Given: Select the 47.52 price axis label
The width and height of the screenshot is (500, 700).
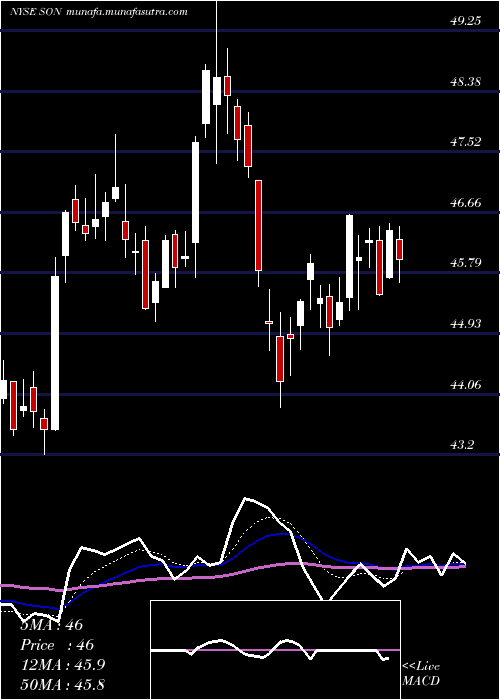Looking at the screenshot, I should pos(466,142).
